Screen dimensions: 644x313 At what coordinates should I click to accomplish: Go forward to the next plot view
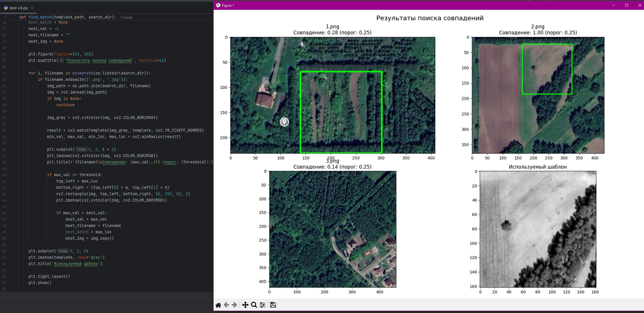coord(234,305)
